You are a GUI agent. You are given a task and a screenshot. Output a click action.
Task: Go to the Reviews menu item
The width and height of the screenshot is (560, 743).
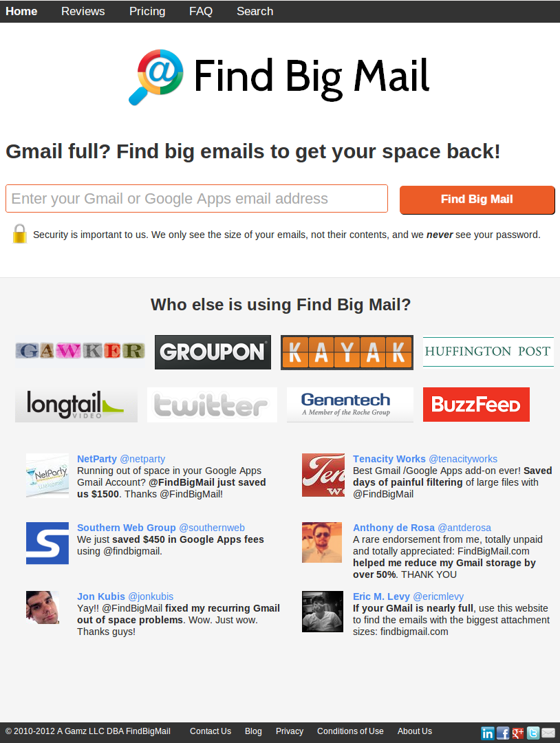(x=83, y=12)
